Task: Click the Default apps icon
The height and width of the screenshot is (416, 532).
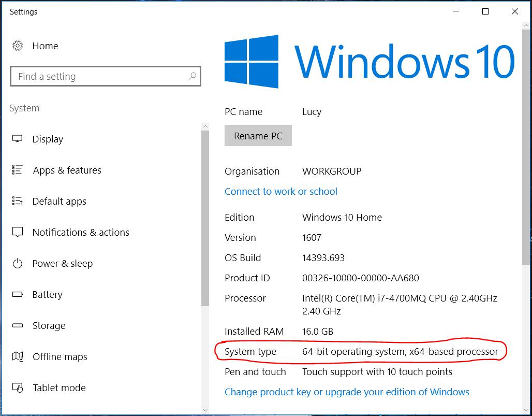Action: pyautogui.click(x=17, y=201)
